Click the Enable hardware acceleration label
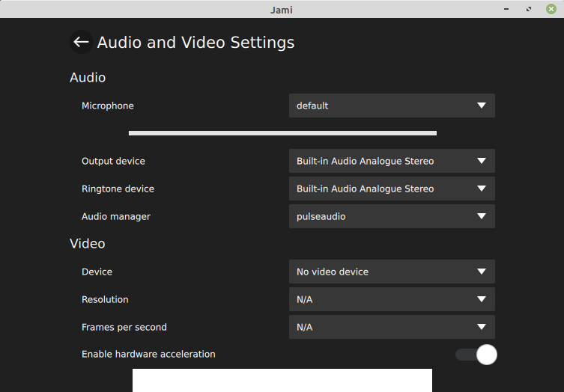The image size is (564, 392). coord(148,355)
